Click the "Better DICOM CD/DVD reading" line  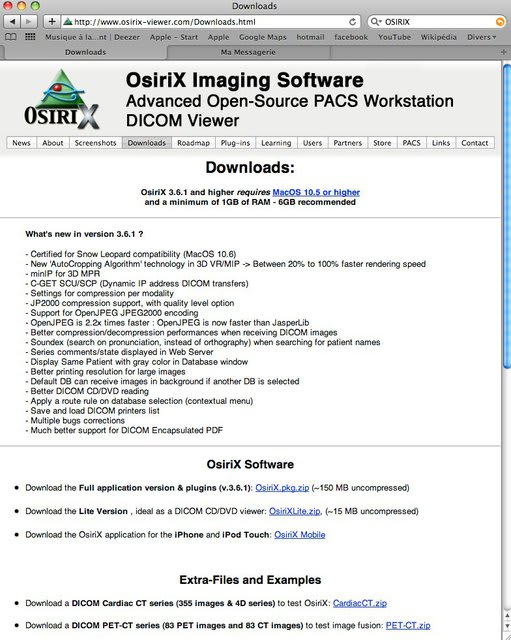click(x=87, y=391)
